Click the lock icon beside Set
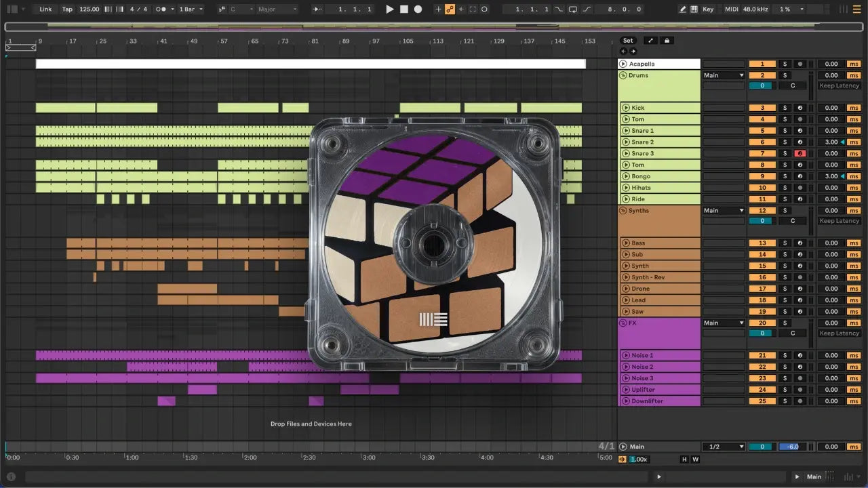This screenshot has width=868, height=488. (x=667, y=41)
